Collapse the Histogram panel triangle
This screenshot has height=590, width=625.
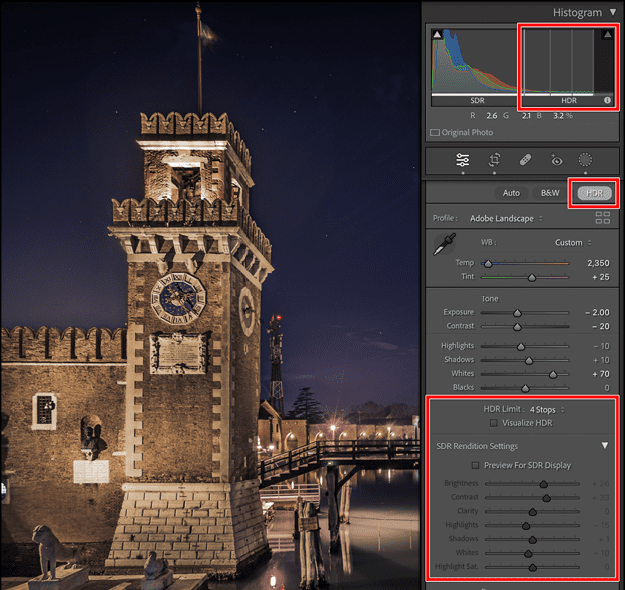pyautogui.click(x=613, y=12)
